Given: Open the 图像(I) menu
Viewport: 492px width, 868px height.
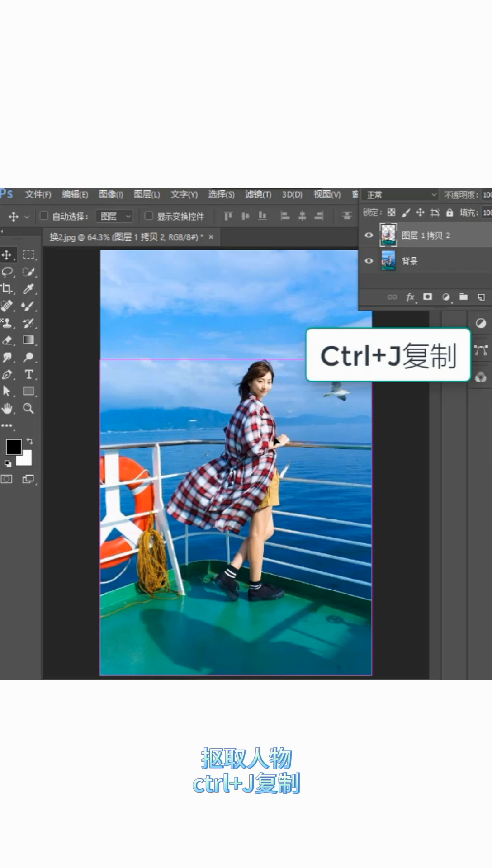Looking at the screenshot, I should point(111,194).
